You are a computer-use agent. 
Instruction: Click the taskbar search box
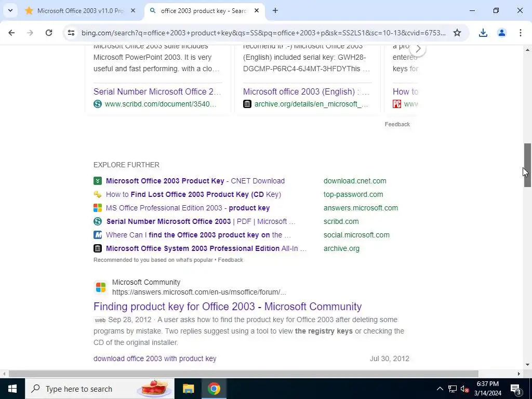99,389
